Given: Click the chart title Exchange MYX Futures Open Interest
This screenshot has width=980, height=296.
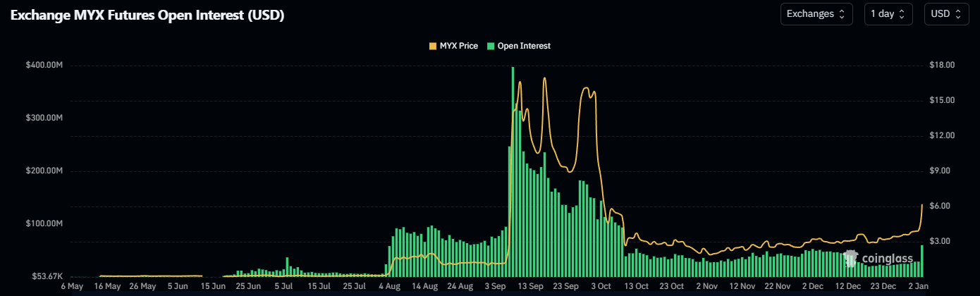Looking at the screenshot, I should pos(147,15).
